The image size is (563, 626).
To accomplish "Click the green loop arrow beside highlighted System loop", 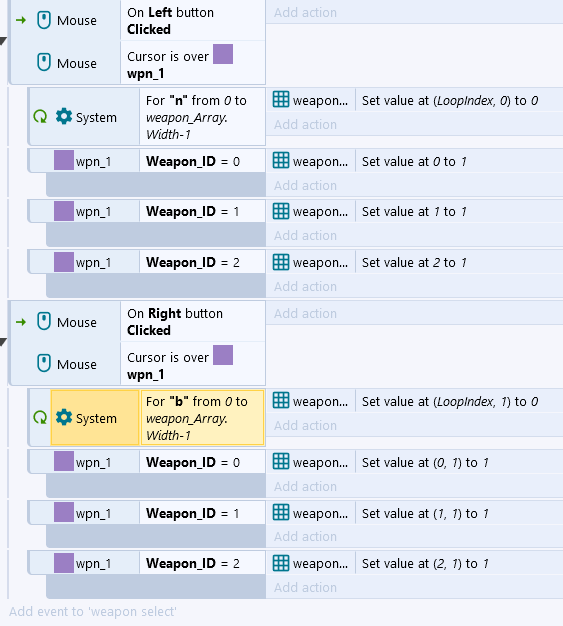I will pos(40,418).
